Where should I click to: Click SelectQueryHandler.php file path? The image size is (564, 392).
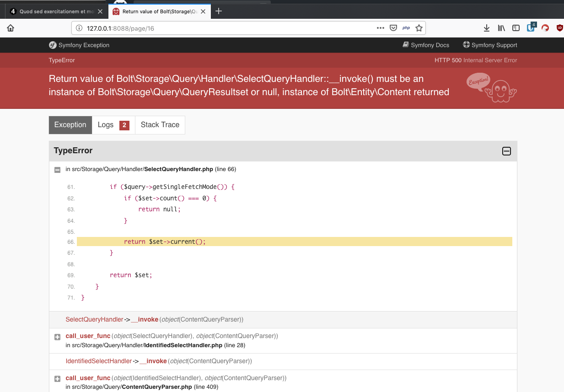[x=142, y=169]
